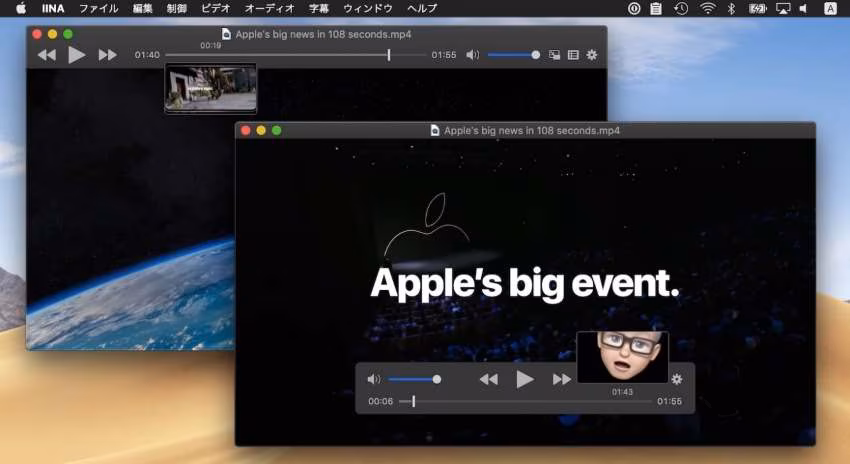Mute audio in the back IINA window

pyautogui.click(x=473, y=55)
